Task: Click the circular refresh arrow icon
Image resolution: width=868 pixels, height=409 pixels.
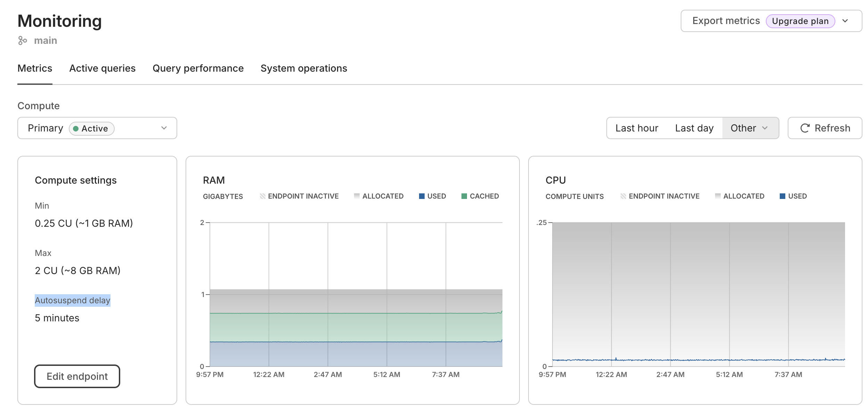Action: (x=805, y=128)
